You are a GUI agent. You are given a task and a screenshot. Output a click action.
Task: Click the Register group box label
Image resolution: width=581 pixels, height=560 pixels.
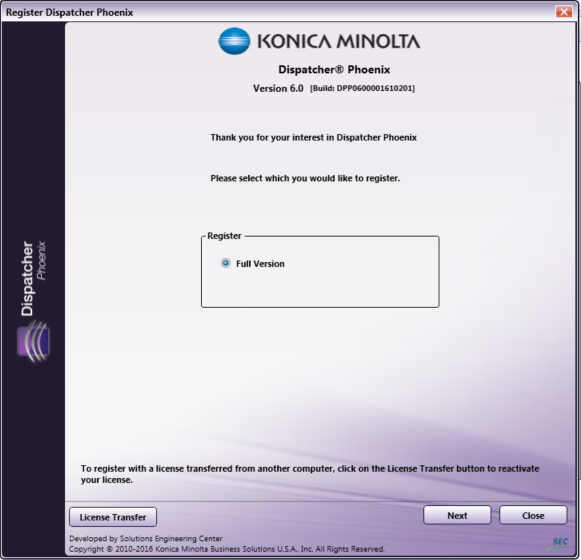[x=224, y=236]
